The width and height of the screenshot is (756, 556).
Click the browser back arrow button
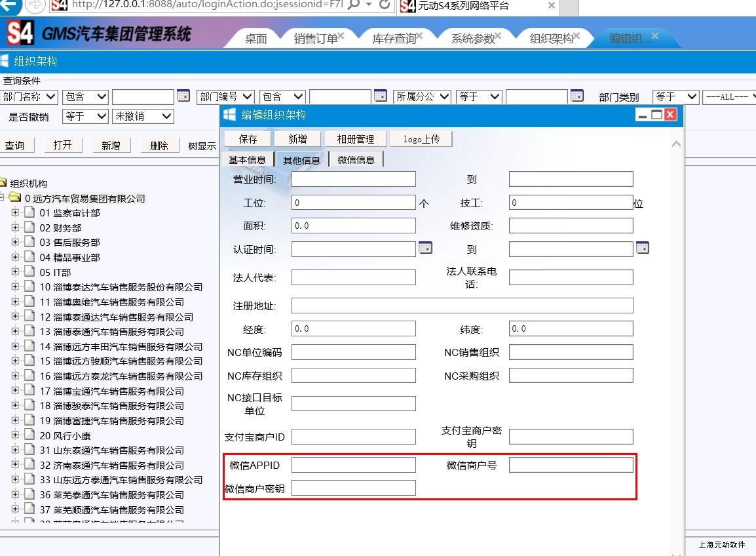point(10,5)
